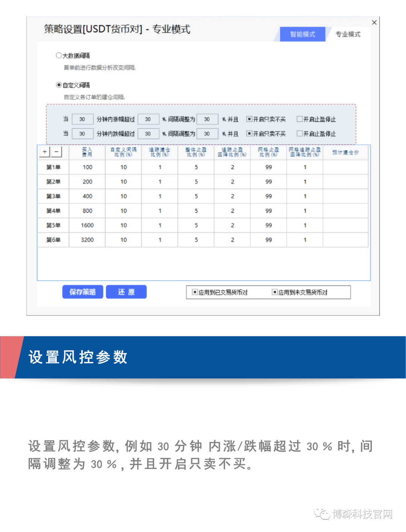Select the 第6单 buy amount cell 3200

click(87, 240)
